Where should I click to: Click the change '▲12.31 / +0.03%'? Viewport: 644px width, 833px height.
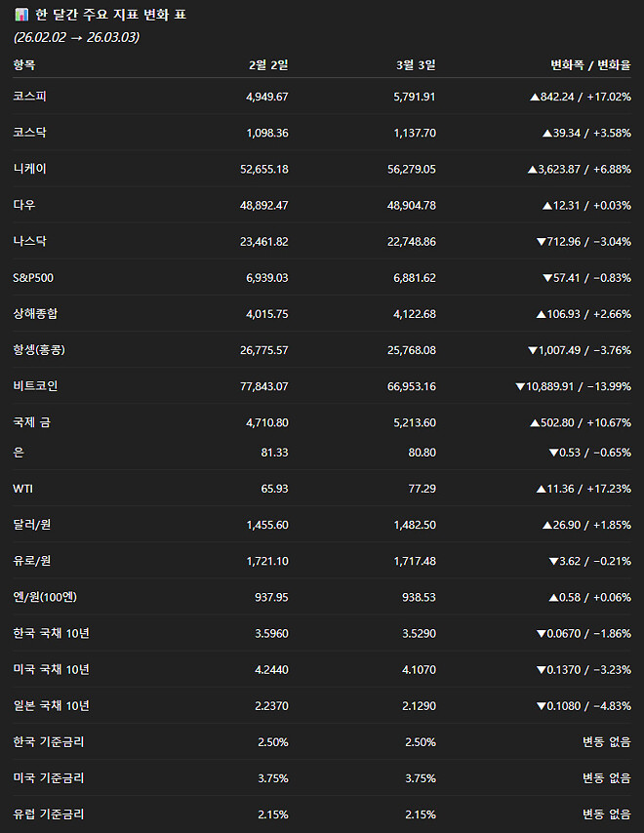(x=586, y=205)
